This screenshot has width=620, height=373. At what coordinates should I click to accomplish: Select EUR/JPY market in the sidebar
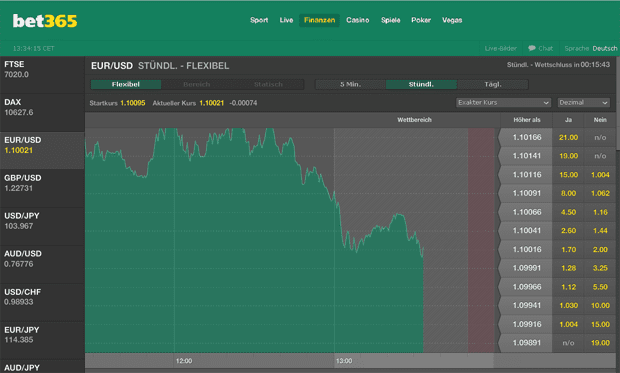coord(42,341)
